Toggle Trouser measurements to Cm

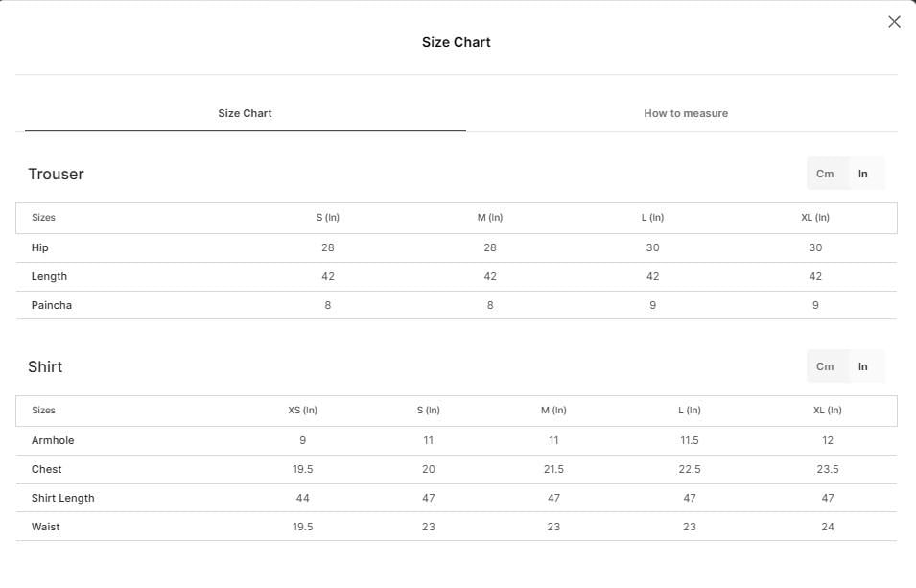coord(825,174)
